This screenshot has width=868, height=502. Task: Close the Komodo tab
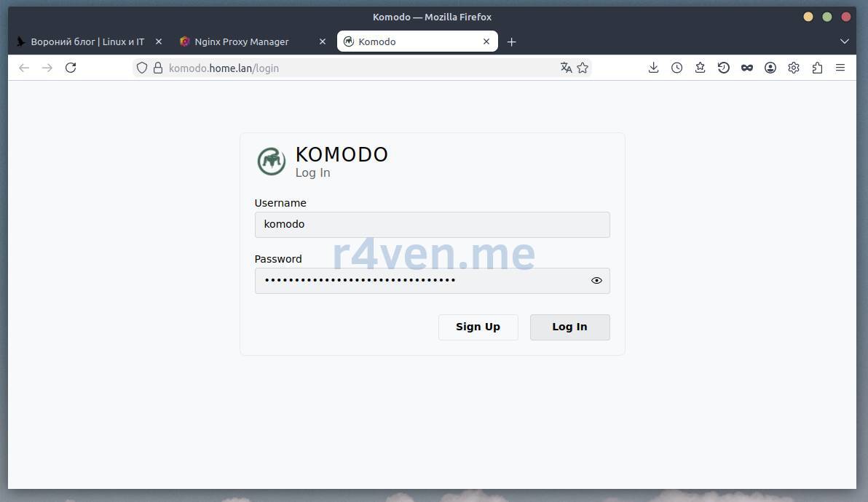pos(486,41)
